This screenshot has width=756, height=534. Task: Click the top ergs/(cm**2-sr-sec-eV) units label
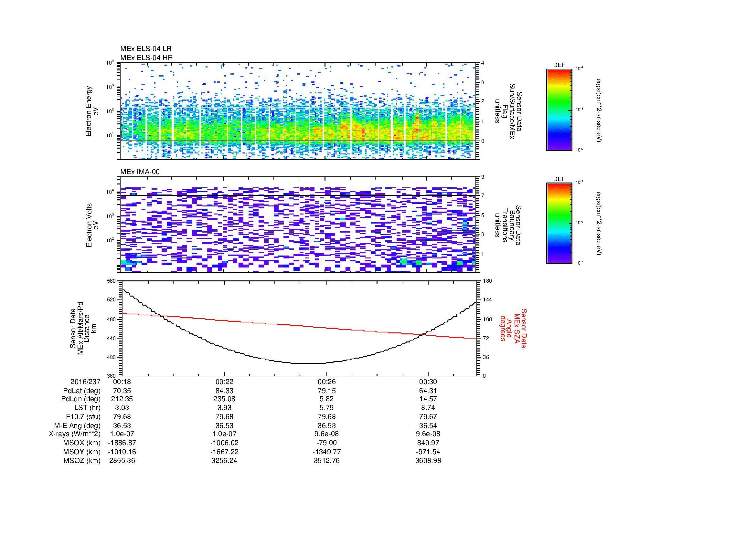coord(599,110)
